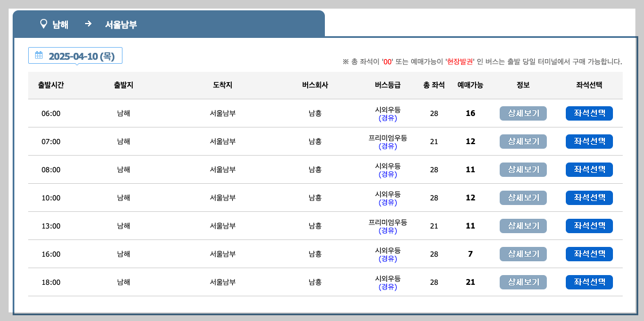This screenshot has height=321, width=644.
Task: Click 서울남부 arrival cell in the 16:00 row
Action: [223, 254]
